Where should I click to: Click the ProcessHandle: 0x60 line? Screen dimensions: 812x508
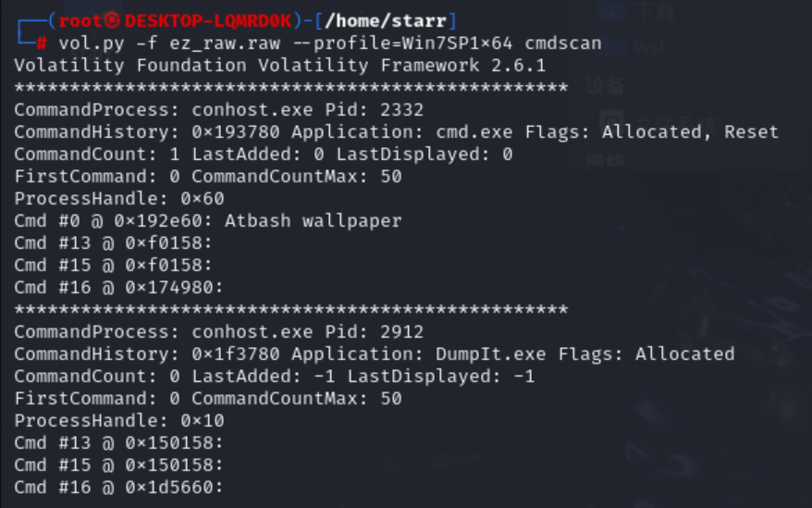(x=119, y=199)
